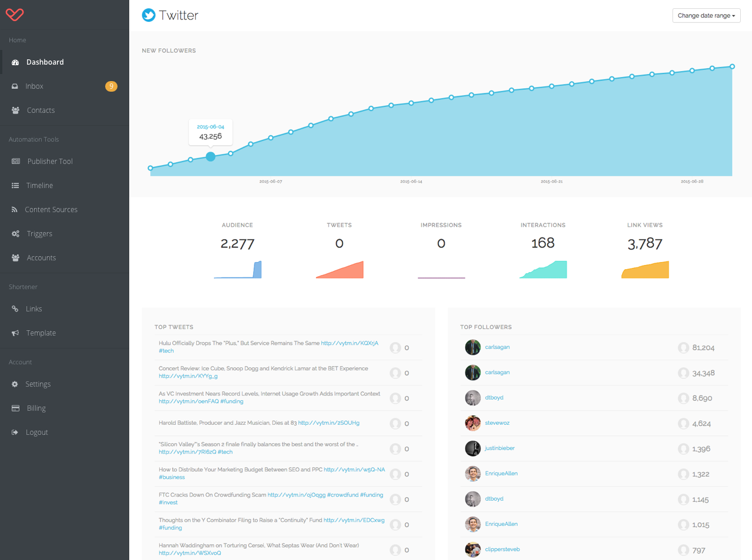Screen dimensions: 752x560
Task: Click highlighted 2015-06-04 chart data point
Action: coord(210,156)
